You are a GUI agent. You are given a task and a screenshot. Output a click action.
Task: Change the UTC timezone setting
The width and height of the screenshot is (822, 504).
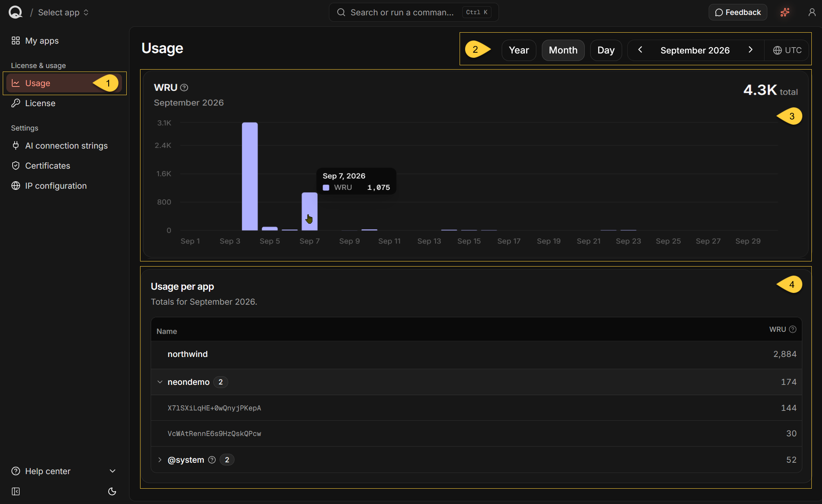[x=787, y=50]
